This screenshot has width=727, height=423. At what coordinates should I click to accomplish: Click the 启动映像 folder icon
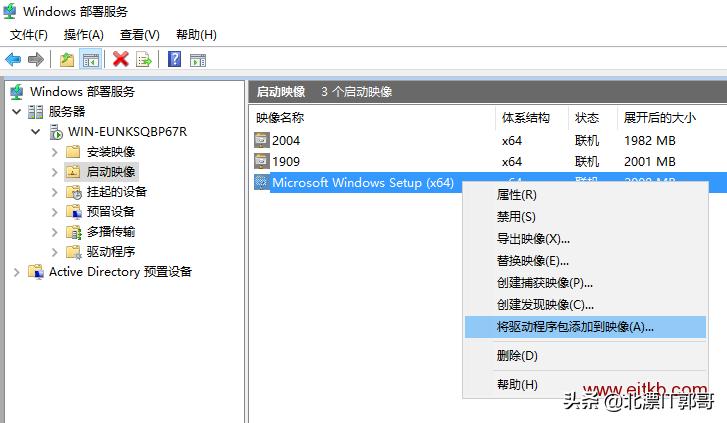[x=73, y=172]
